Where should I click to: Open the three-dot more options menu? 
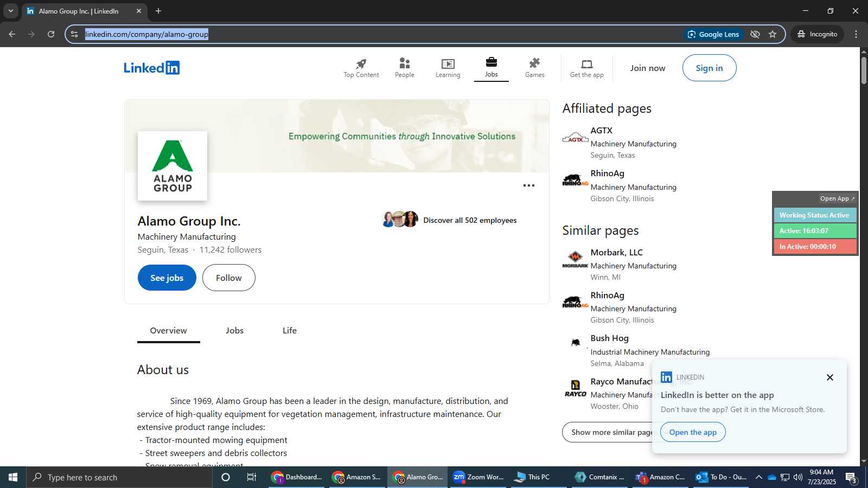click(x=529, y=185)
